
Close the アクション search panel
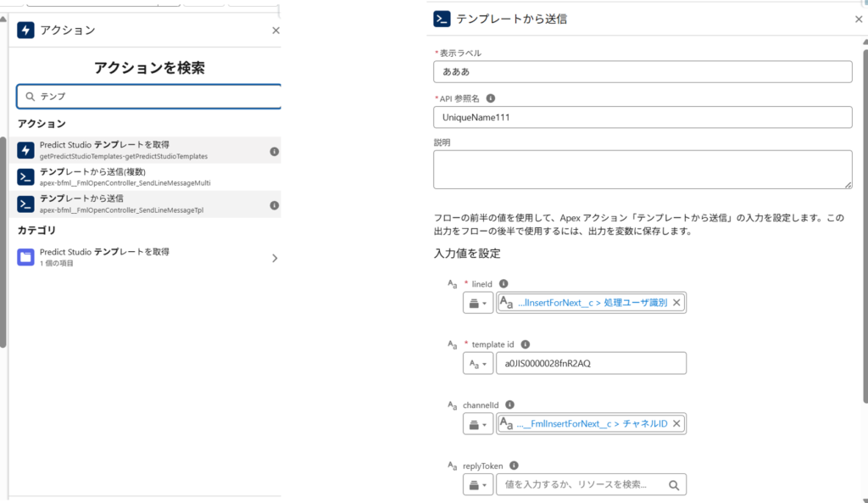pos(275,31)
